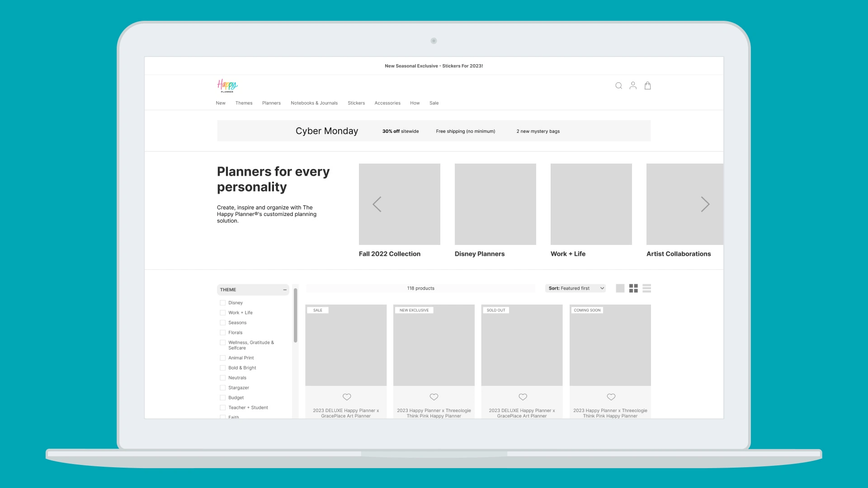Open Fall 2022 Collection link
This screenshot has height=488, width=868.
point(390,254)
